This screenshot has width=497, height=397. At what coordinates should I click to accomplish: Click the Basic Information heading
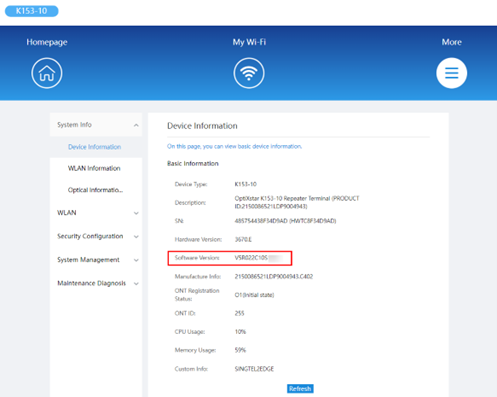193,163
